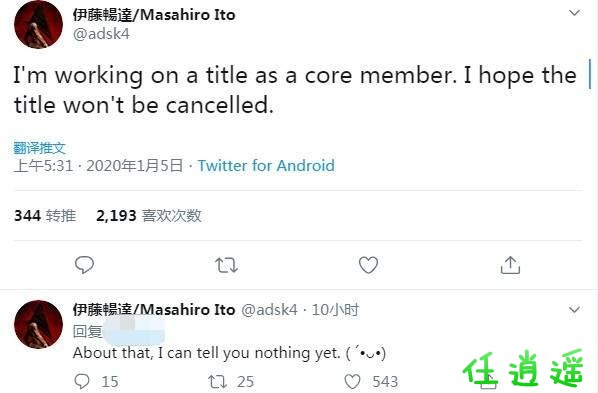This screenshot has height=393, width=598.
Task: Open the Twitter for Android link
Action: pos(266,166)
